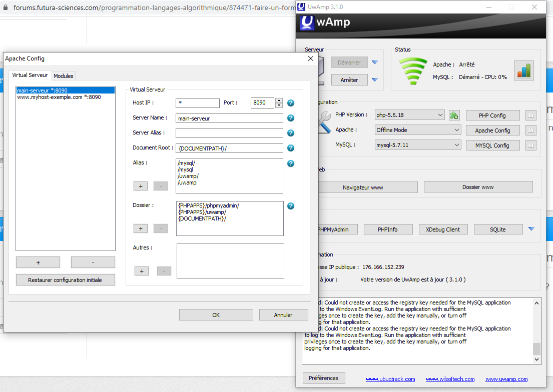Screen dimensions: 553x392
Task: Click the Server Name input field
Action: coord(229,118)
